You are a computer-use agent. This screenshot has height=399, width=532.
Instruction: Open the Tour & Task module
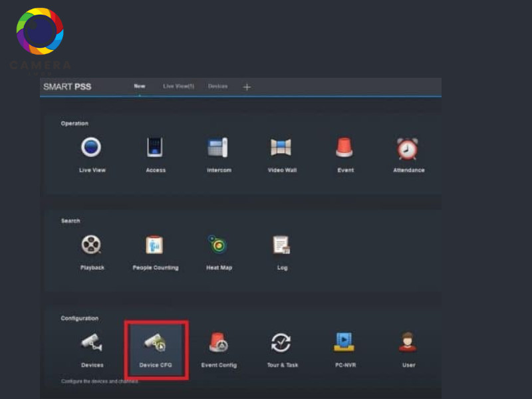(x=282, y=343)
